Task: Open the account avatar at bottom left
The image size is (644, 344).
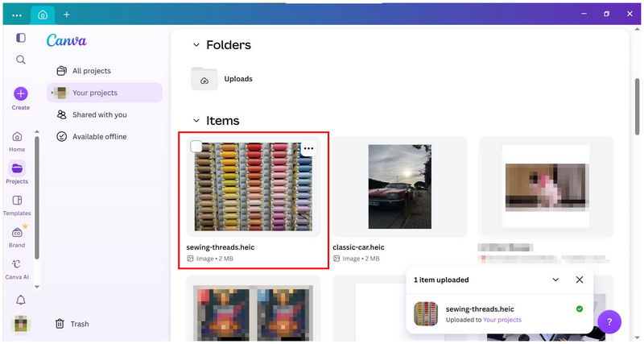Action: [21, 324]
